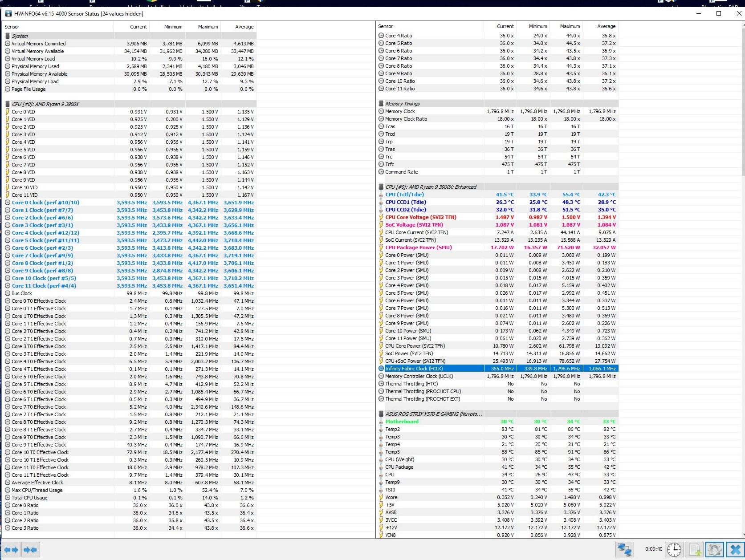Screen dimensions: 745x560
Task: Click the right panel Maximum column header
Action: point(566,26)
